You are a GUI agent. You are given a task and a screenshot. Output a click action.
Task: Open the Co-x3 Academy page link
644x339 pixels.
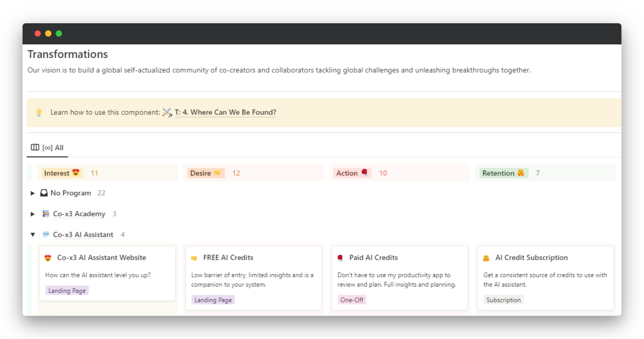click(x=79, y=214)
